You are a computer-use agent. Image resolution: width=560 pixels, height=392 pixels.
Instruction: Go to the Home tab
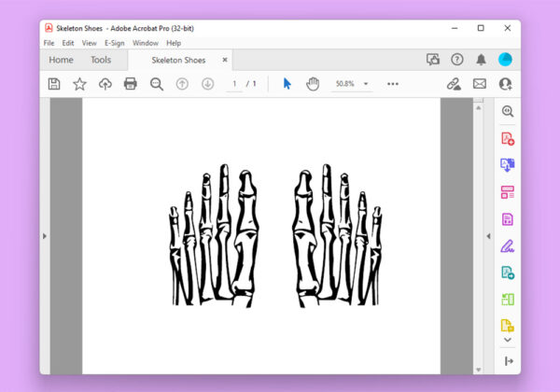click(x=61, y=60)
